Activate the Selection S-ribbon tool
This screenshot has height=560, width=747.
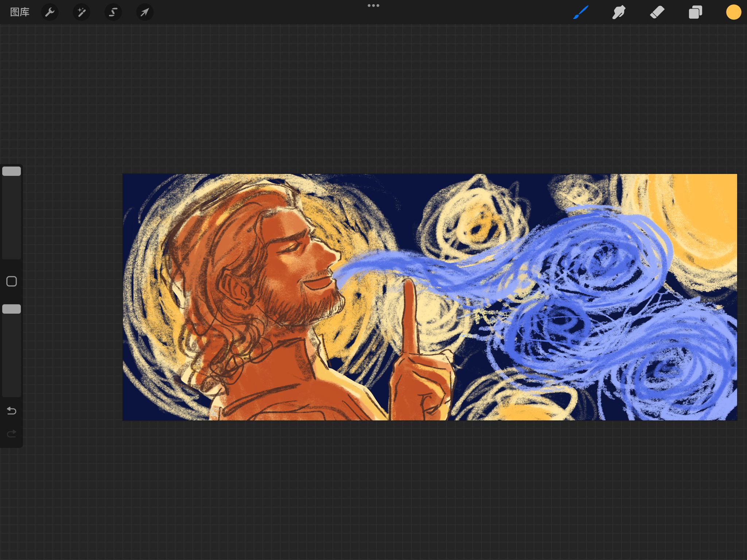click(113, 12)
